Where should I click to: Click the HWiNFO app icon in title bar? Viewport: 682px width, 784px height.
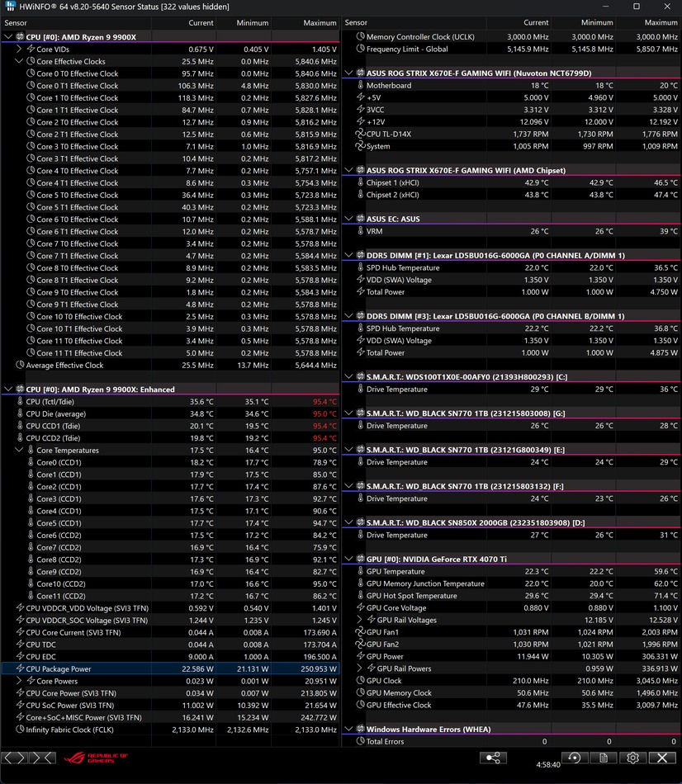(x=10, y=7)
